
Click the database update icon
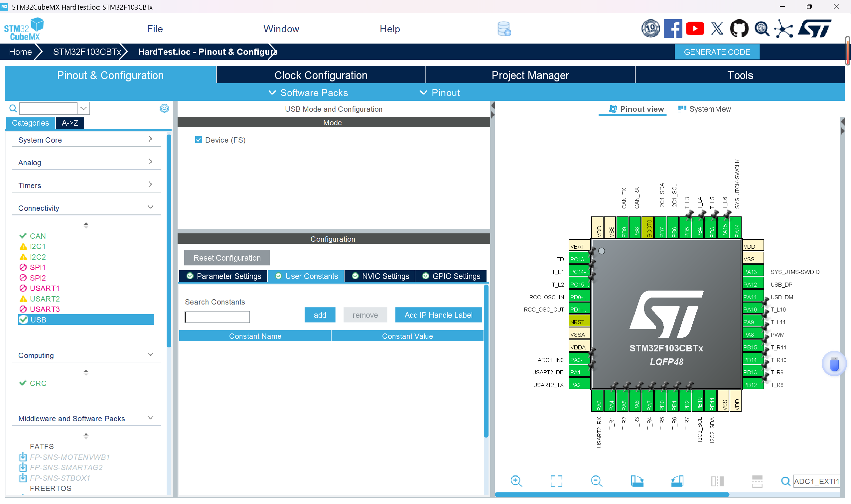click(x=504, y=29)
